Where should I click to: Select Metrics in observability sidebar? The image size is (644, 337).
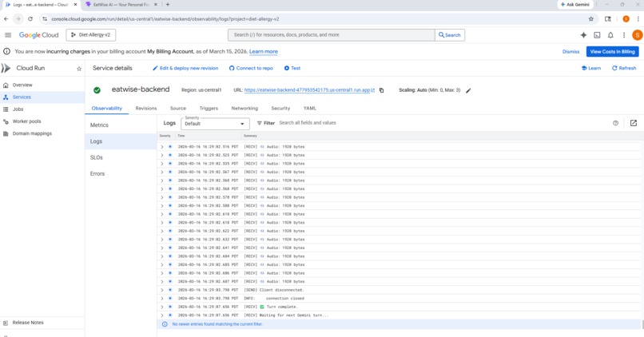pos(99,125)
